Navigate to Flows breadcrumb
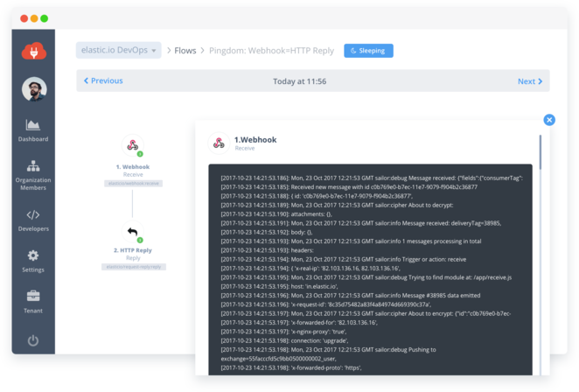Viewport: 579px width, 392px height. (x=185, y=51)
